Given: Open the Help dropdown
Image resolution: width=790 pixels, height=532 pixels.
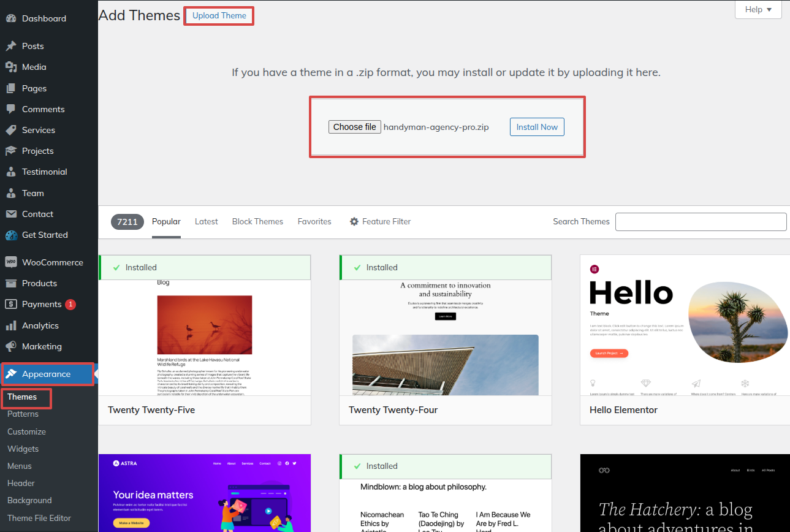Looking at the screenshot, I should coord(758,9).
